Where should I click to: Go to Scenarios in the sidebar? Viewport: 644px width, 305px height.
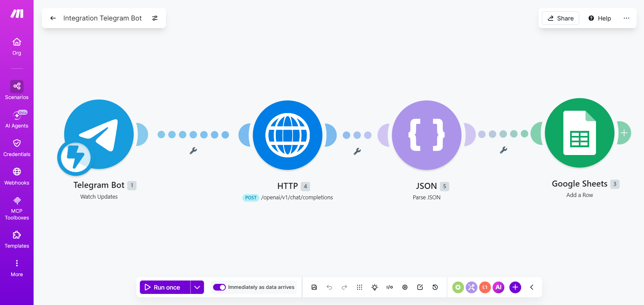point(17,90)
